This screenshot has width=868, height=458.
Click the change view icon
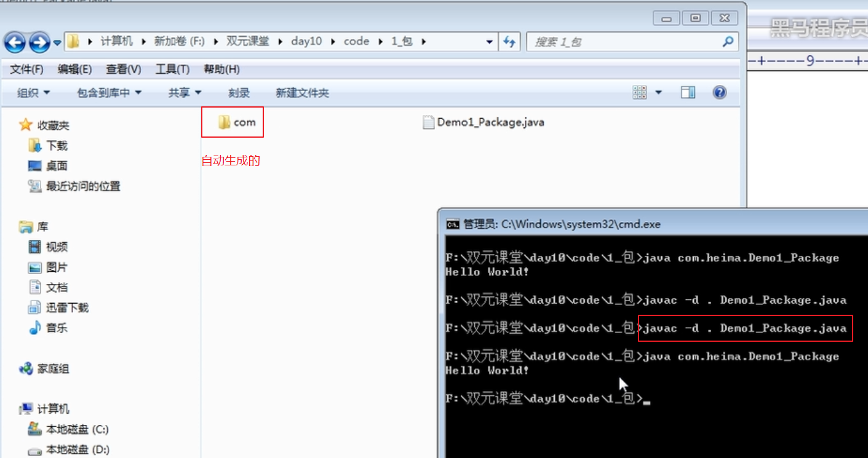click(x=640, y=93)
